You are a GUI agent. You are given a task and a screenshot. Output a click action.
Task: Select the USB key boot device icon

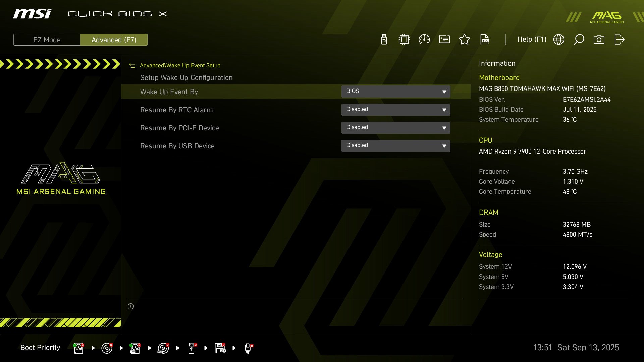(x=192, y=348)
